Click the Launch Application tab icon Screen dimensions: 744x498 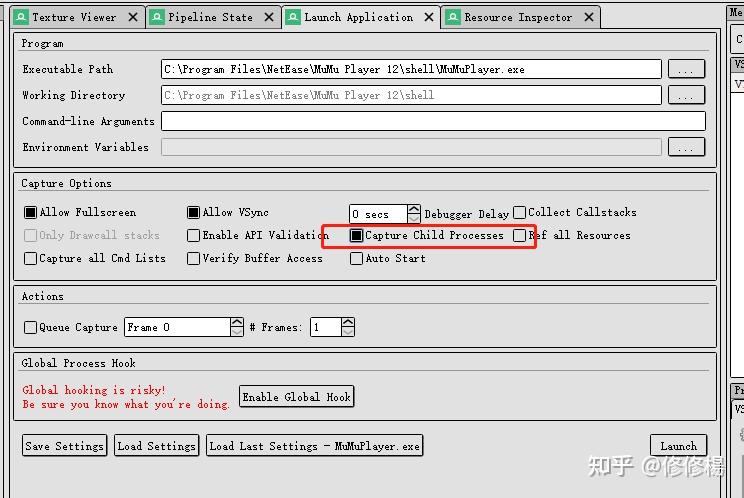pyautogui.click(x=293, y=18)
